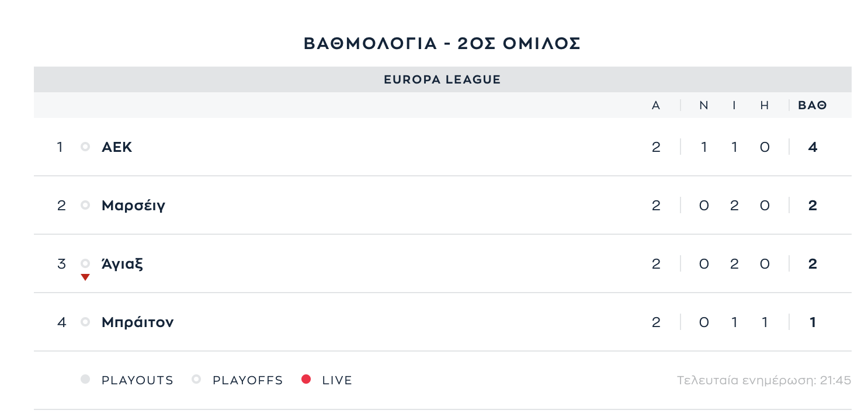Click the playoffs circle icon beside AEK
Viewport: 868px width, 417px height.
click(85, 147)
